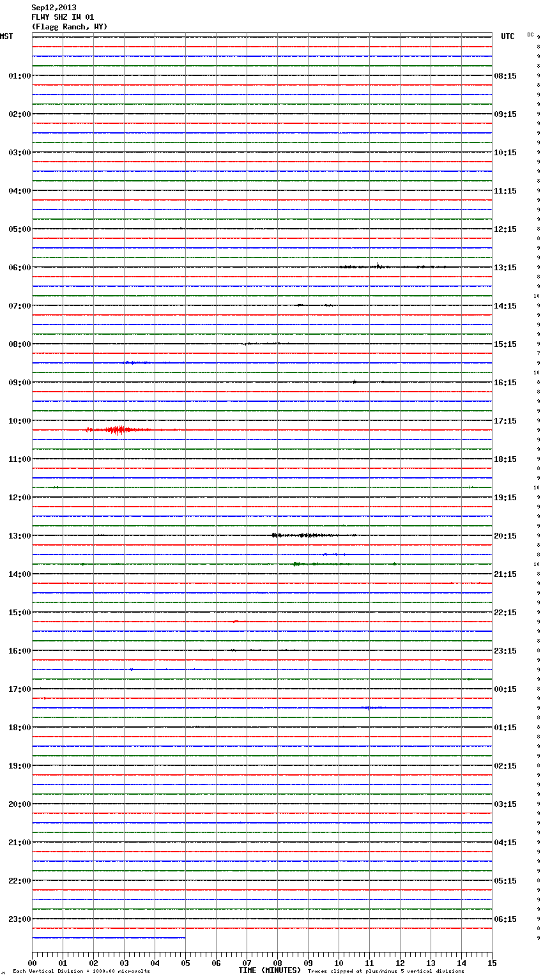
Task: Click minute 15 on the bottom axis
Action: (x=492, y=963)
